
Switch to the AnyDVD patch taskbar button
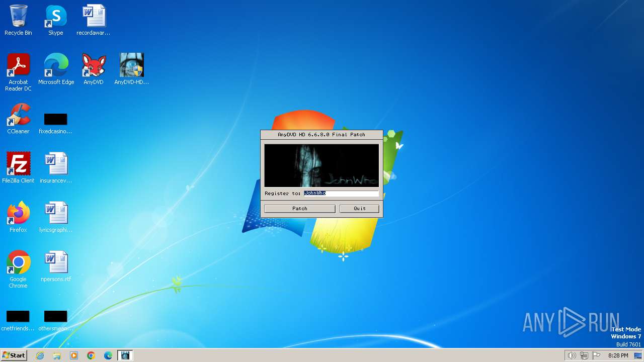pos(125,355)
